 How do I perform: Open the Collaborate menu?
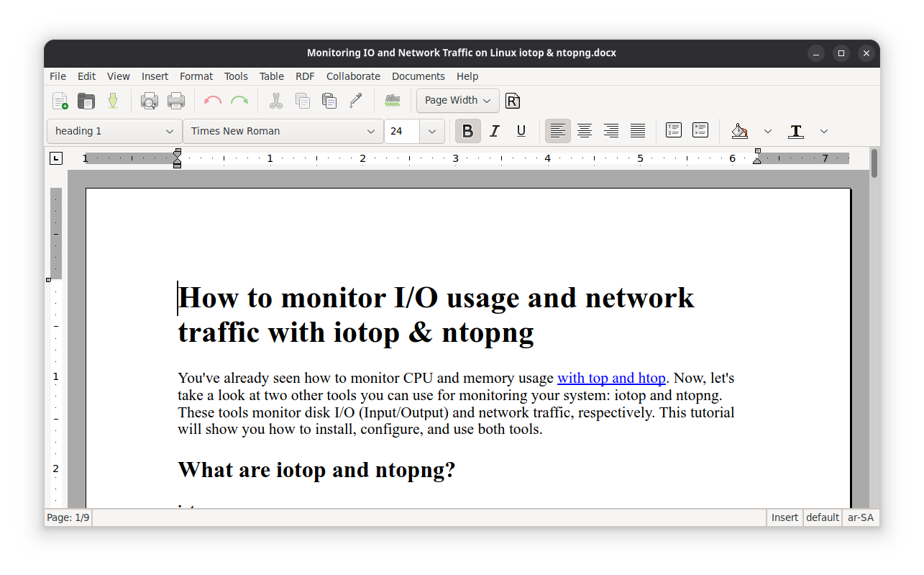coord(353,76)
